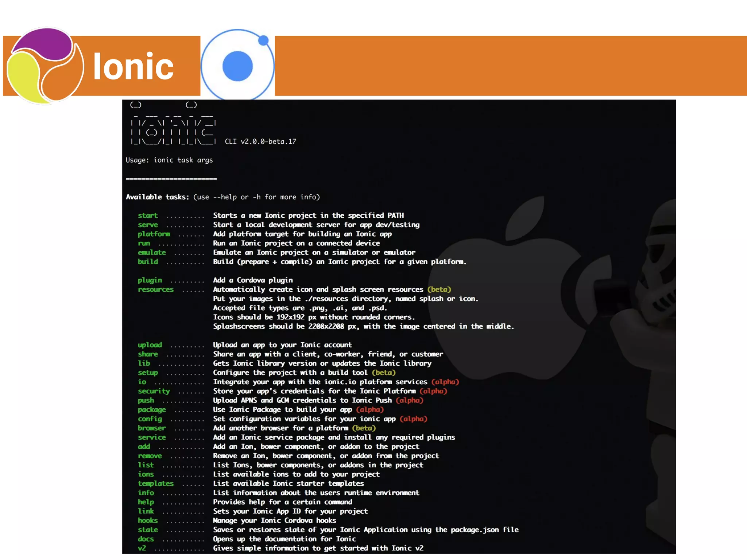Select the 'resources' task name
The height and width of the screenshot is (560, 747).
(156, 289)
